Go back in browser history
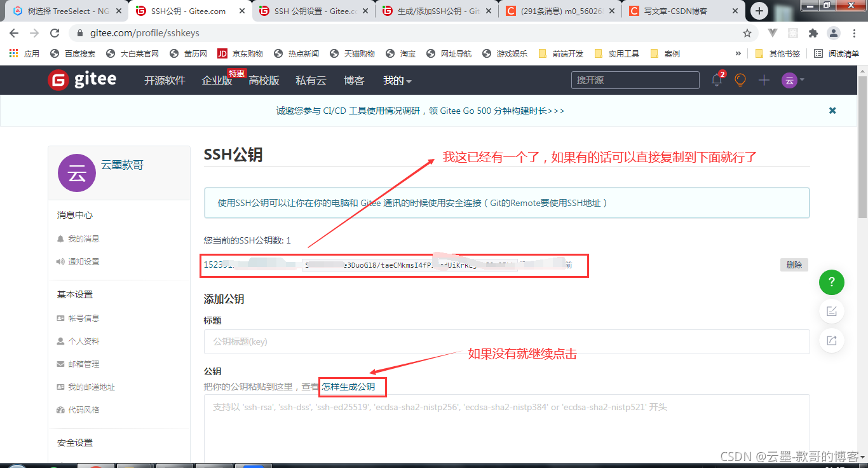Image resolution: width=868 pixels, height=468 pixels. coord(14,33)
